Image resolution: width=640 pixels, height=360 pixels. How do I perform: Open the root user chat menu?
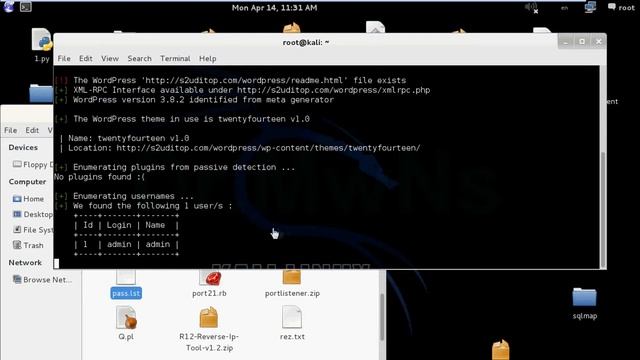[x=621, y=7]
